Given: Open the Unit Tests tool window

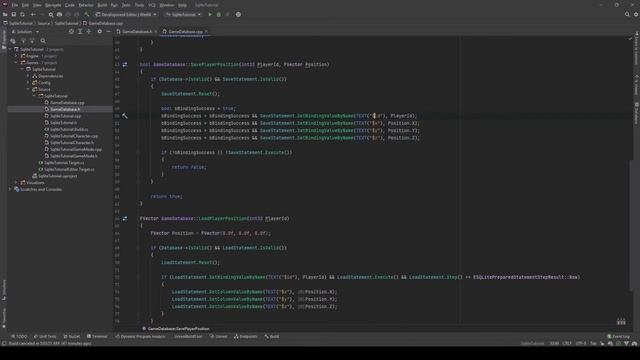Looking at the screenshot, I should (x=45, y=337).
